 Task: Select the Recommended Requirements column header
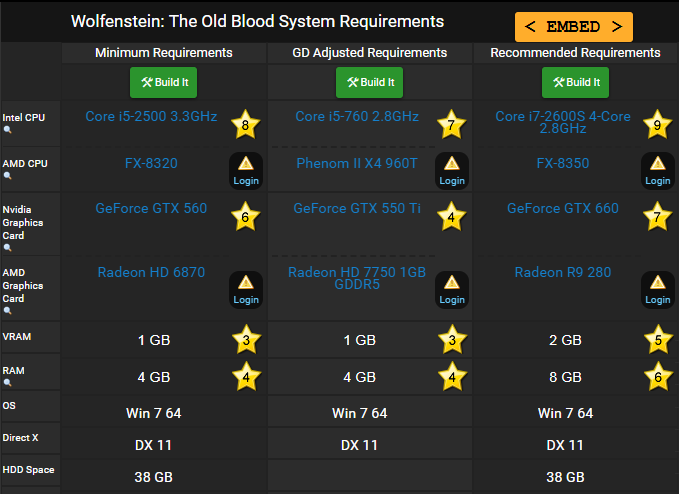pyautogui.click(x=576, y=53)
